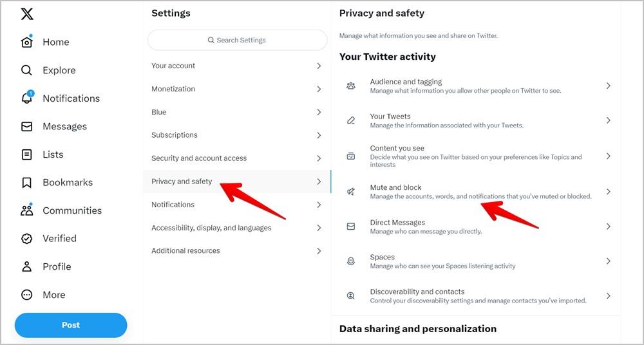
Task: Select Privacy and safety settings item
Action: click(237, 181)
